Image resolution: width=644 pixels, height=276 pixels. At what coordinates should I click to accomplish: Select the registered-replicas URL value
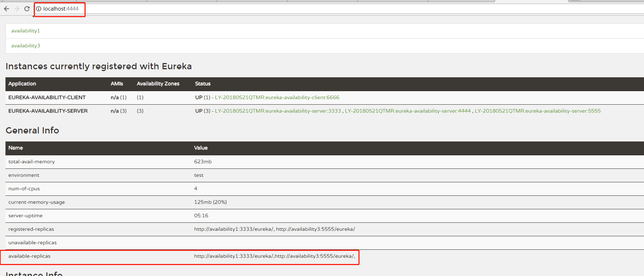click(x=275, y=229)
